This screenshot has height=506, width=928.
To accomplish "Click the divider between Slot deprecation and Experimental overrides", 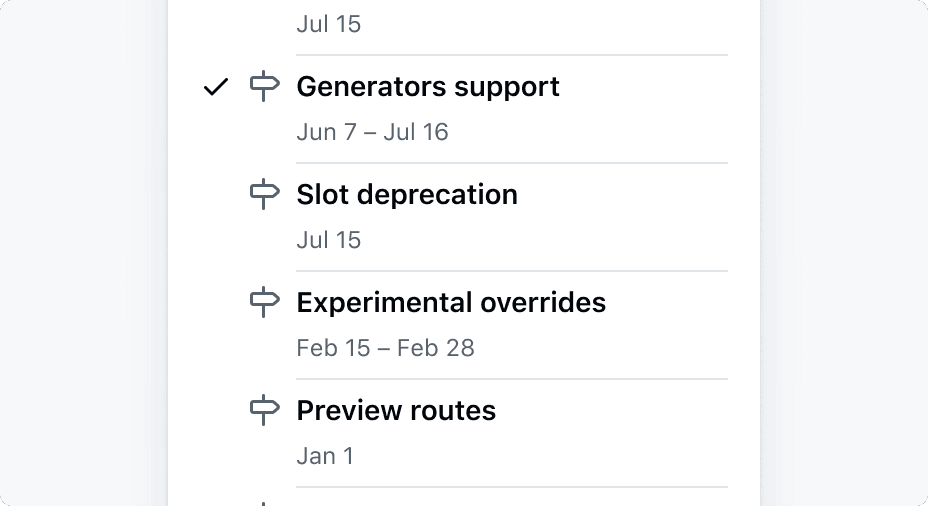I will 512,271.
